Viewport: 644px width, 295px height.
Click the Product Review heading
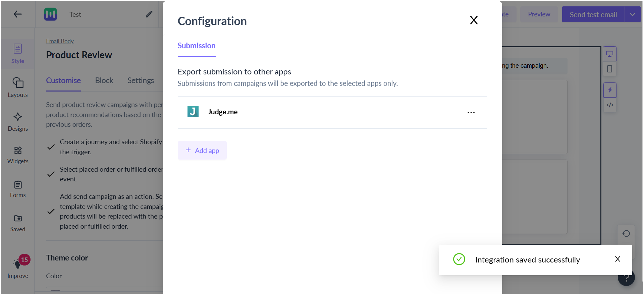pos(79,55)
